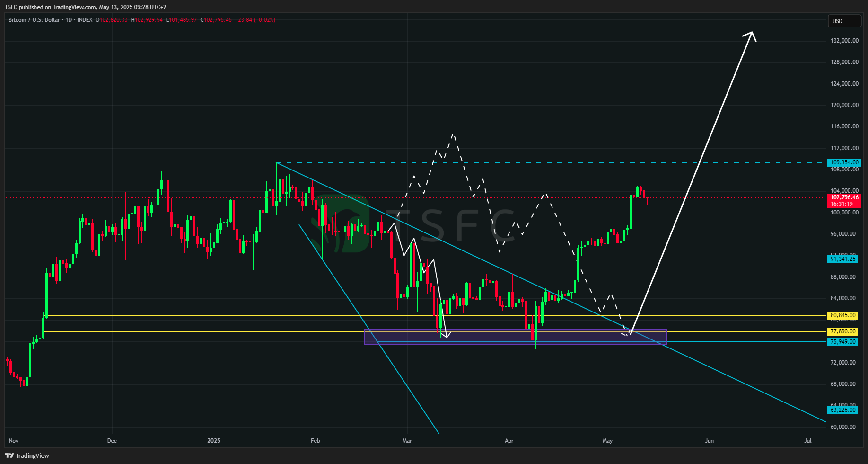Click the Jul label on time axis
868x464 pixels.
tap(807, 441)
